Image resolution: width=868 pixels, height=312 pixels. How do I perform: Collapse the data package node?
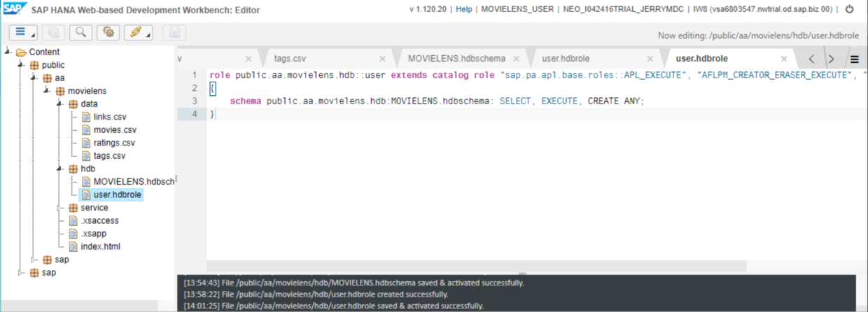(x=60, y=104)
